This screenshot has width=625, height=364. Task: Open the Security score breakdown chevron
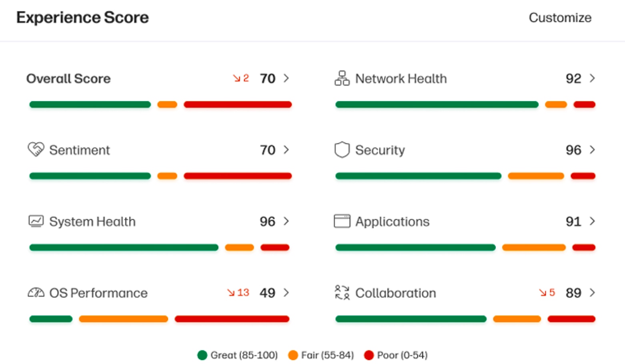593,150
